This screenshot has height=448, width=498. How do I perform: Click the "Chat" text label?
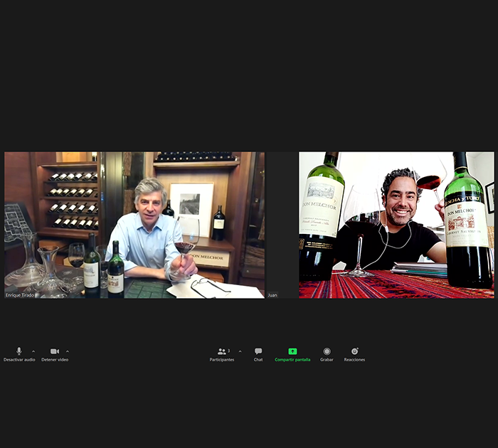point(258,360)
